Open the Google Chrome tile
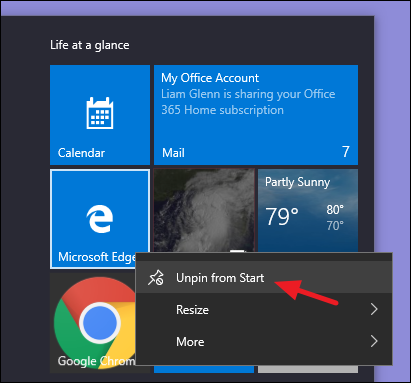The image size is (411, 383). tap(93, 323)
